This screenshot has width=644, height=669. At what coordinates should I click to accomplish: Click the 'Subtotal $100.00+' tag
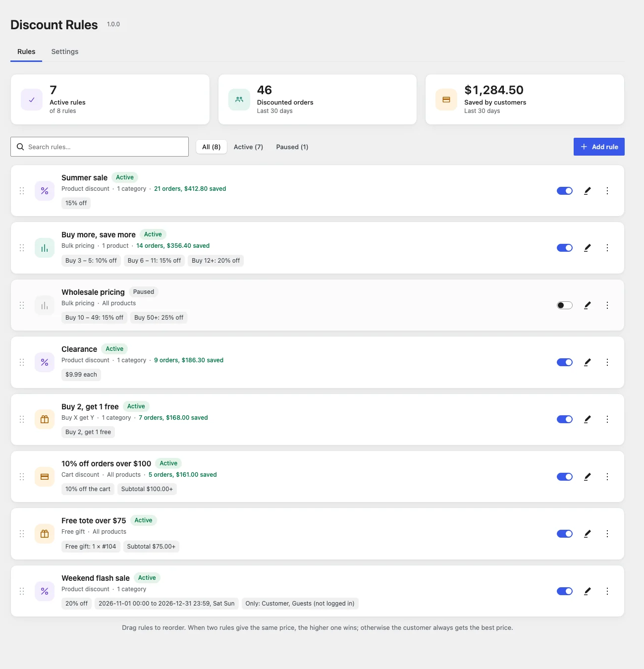tap(147, 489)
